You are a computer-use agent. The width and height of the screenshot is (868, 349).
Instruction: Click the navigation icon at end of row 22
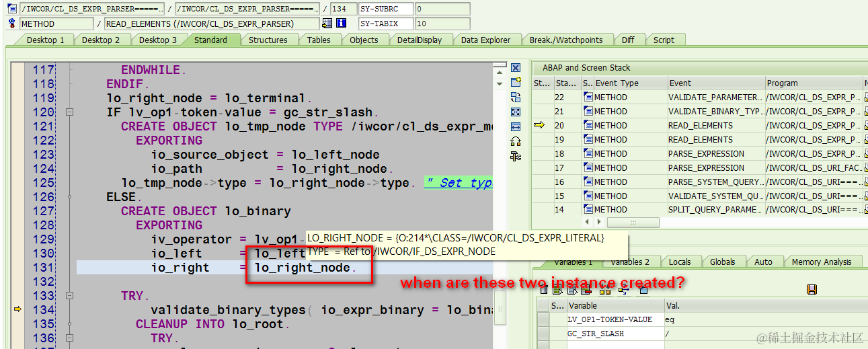coord(865,98)
